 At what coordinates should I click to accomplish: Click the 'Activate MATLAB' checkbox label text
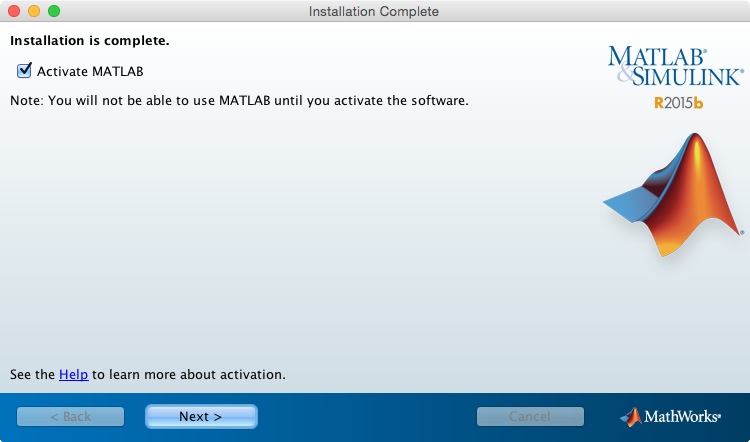pyautogui.click(x=90, y=72)
